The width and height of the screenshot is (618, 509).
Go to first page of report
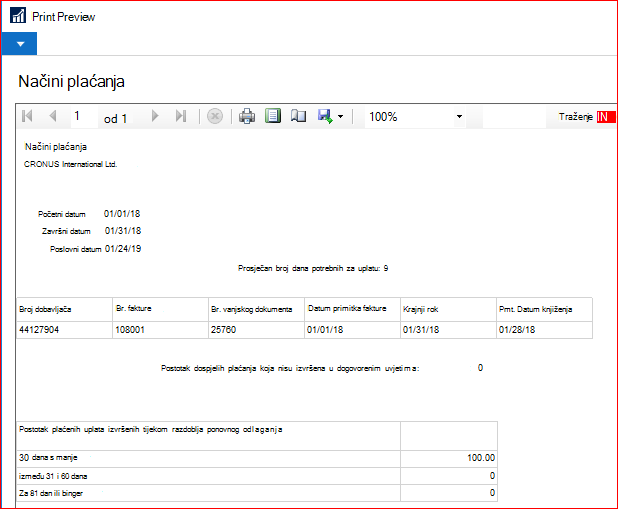pyautogui.click(x=27, y=116)
